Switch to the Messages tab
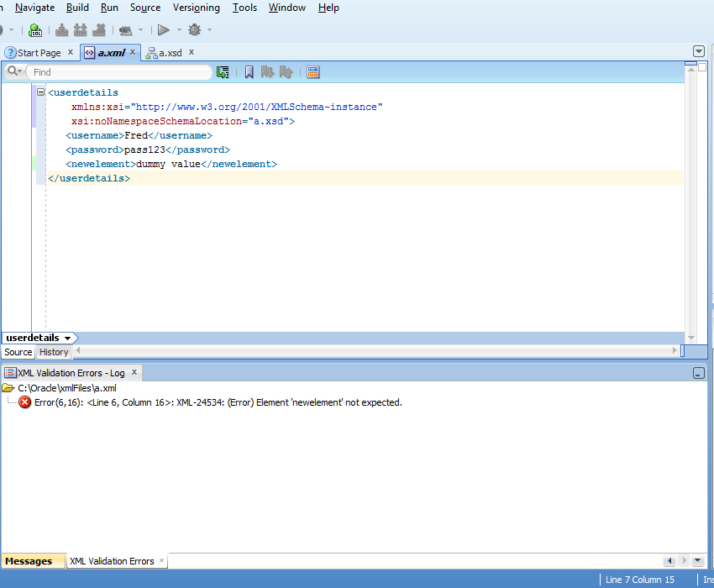Screen dimensions: 714x588 click(x=32, y=560)
